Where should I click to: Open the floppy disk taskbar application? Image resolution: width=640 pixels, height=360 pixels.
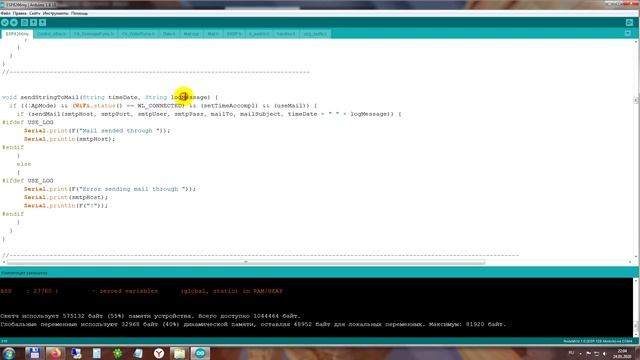tap(34, 353)
